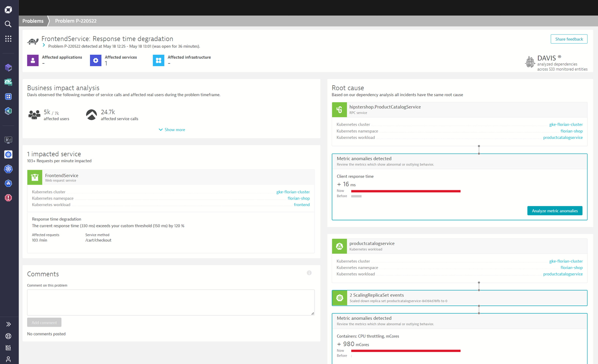Click the Response time degradation heading

pos(57,219)
